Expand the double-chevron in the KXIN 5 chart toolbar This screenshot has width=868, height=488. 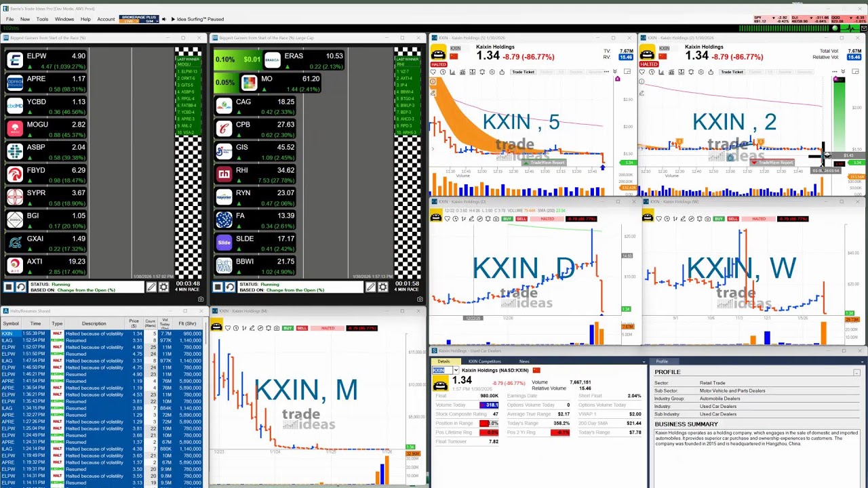pos(614,72)
